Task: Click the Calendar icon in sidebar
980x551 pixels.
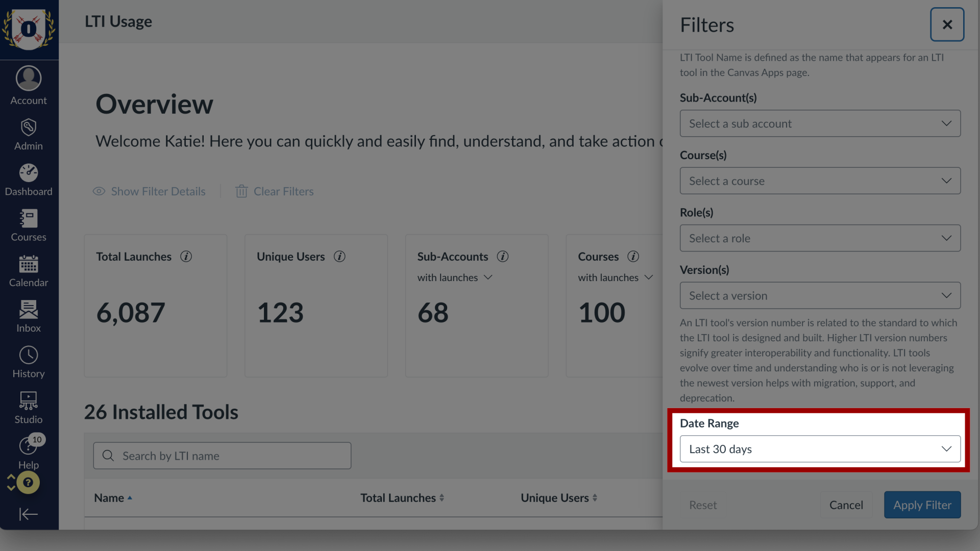Action: (x=28, y=268)
